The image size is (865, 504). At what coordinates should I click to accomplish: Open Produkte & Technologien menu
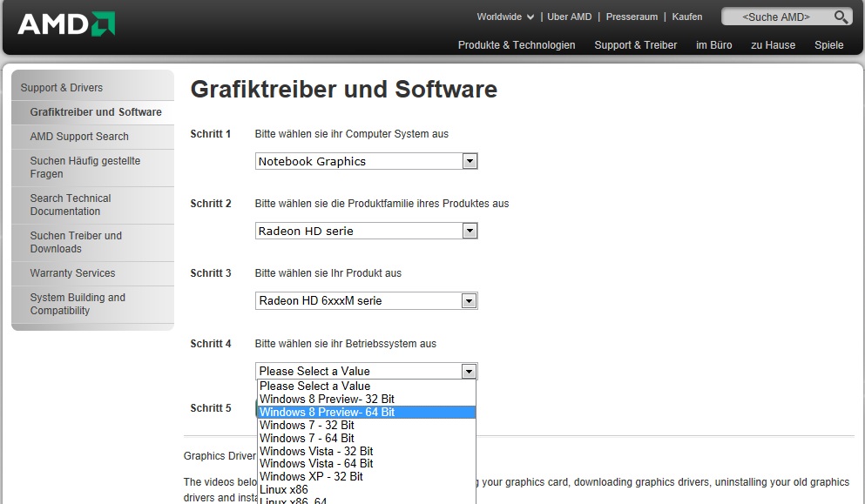[517, 45]
